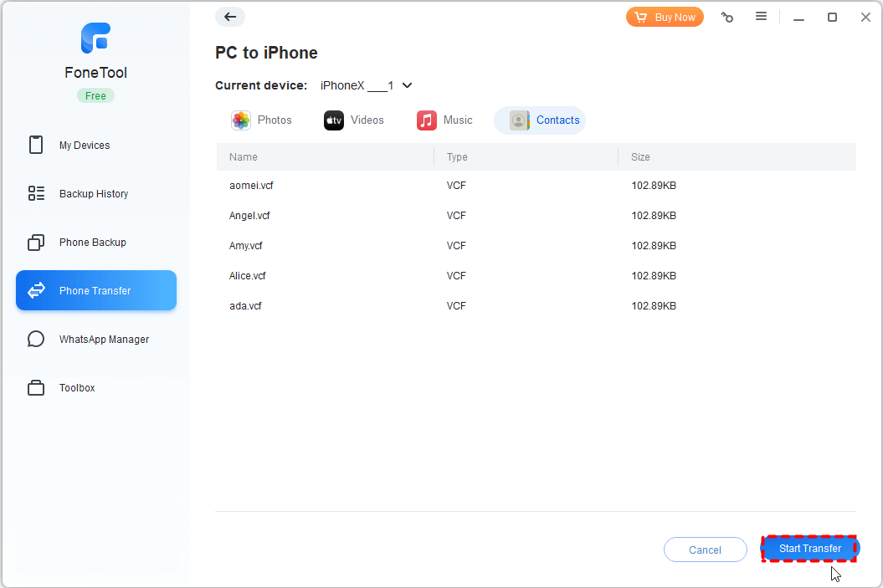
Task: Open the hamburger menu icon
Action: (x=761, y=17)
